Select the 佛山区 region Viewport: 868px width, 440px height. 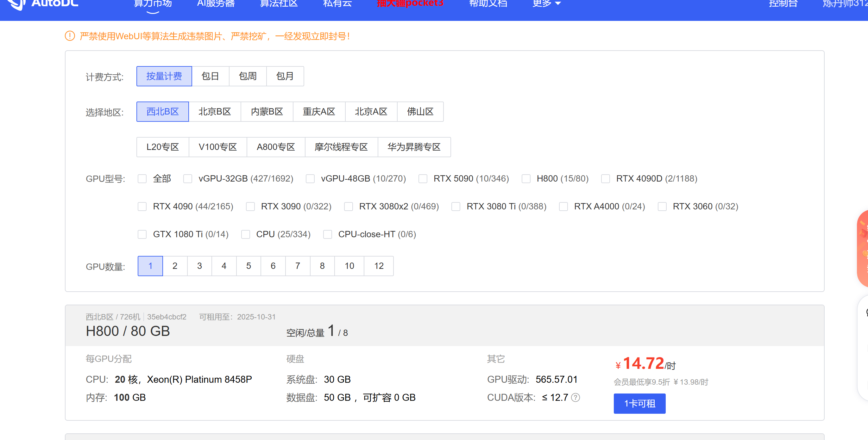click(420, 112)
